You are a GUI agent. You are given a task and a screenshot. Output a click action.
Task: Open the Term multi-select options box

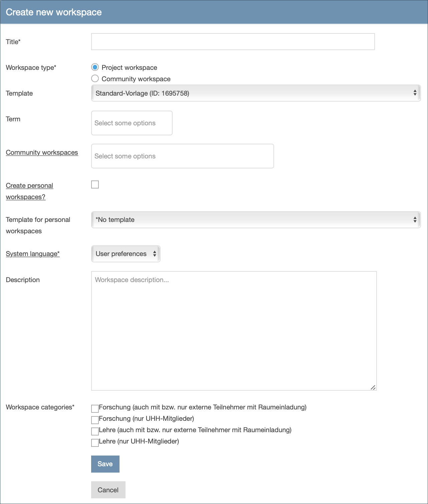(132, 123)
